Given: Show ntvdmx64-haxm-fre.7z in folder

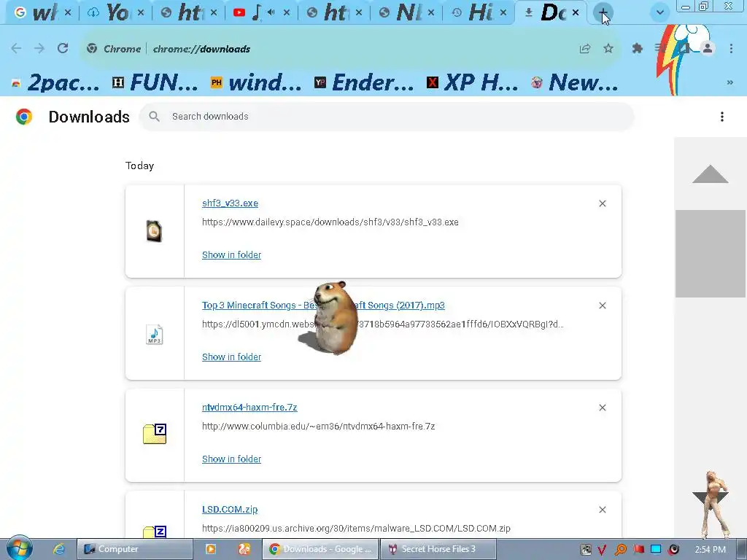Looking at the screenshot, I should pyautogui.click(x=231, y=459).
